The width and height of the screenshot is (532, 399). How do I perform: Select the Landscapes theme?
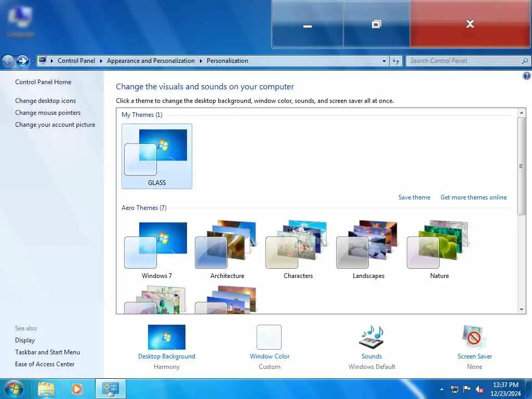pyautogui.click(x=368, y=250)
